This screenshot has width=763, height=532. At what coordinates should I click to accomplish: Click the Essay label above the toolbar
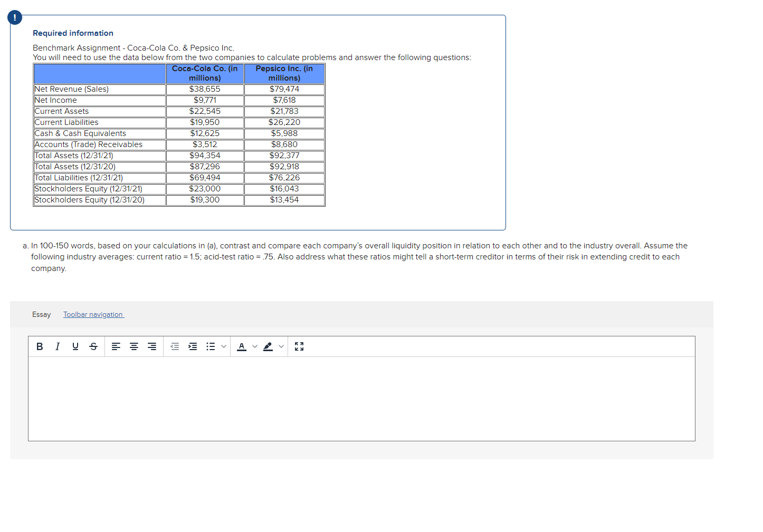click(41, 314)
